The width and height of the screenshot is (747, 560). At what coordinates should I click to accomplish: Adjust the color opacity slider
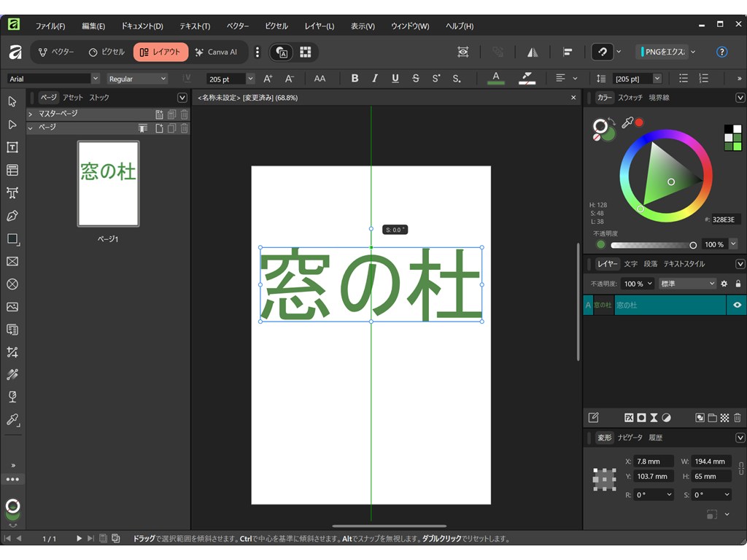click(652, 245)
